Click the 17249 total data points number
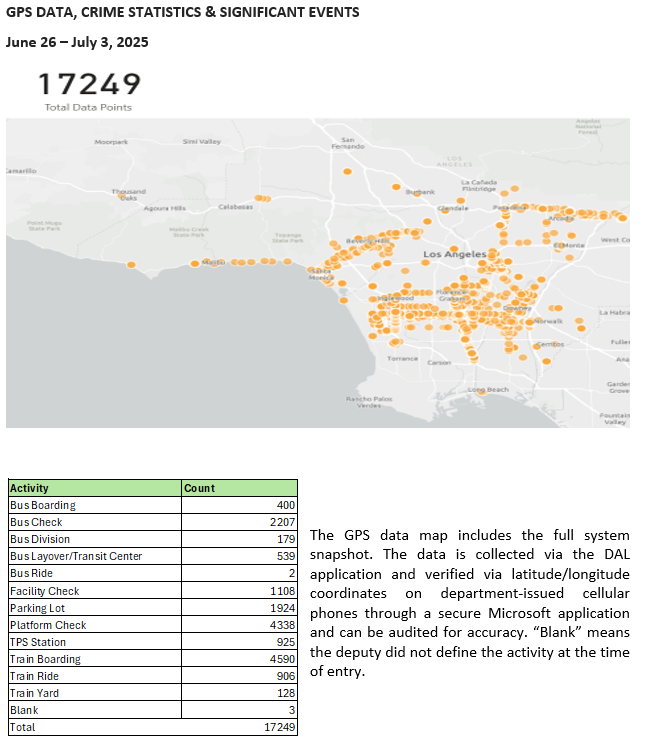 click(x=88, y=84)
